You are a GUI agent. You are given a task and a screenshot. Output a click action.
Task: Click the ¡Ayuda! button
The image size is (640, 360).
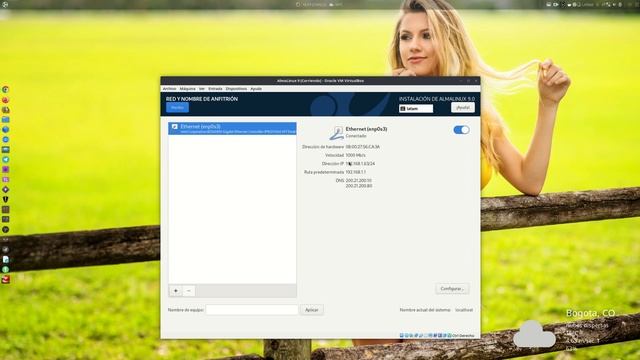(x=463, y=107)
